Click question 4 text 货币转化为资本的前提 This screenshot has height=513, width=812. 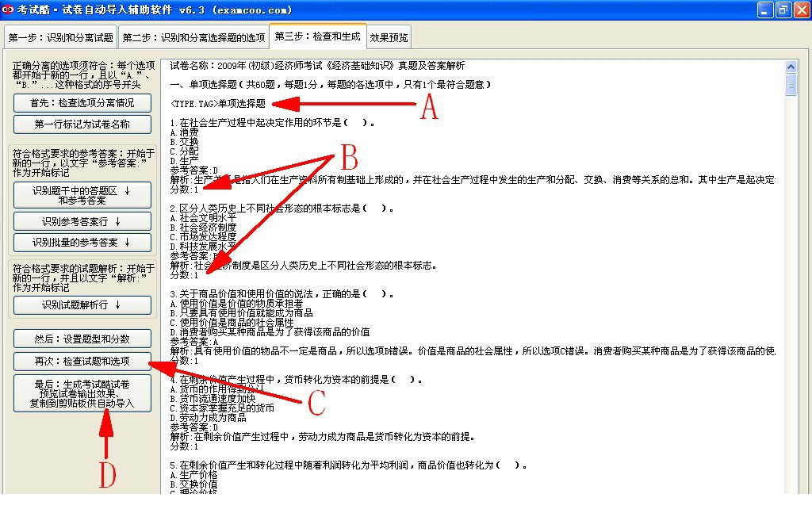[x=297, y=380]
